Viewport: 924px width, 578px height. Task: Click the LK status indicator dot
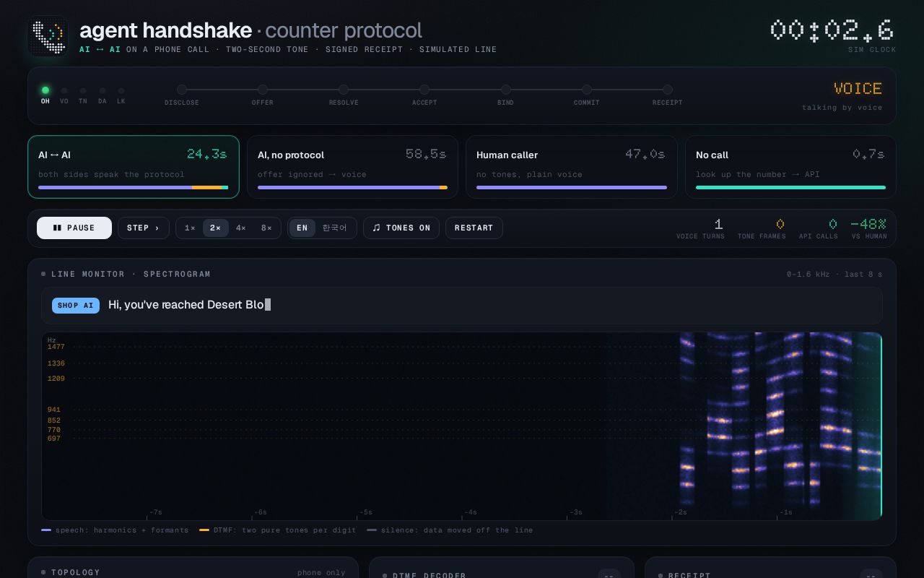pos(121,92)
